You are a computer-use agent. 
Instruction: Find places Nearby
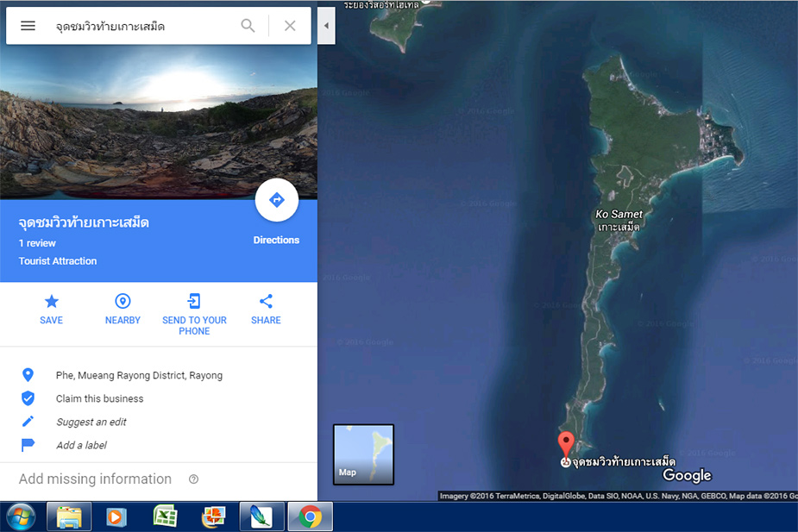tap(123, 309)
